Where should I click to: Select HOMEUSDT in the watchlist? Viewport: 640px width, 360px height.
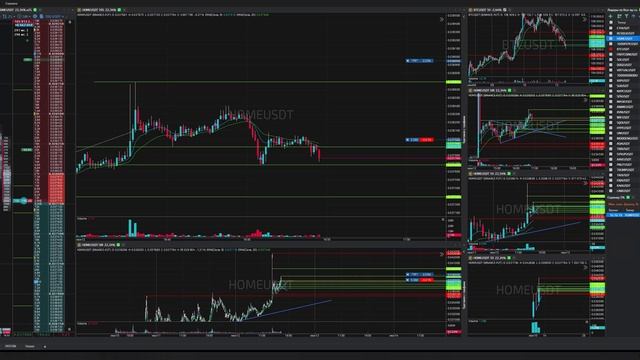click(624, 39)
